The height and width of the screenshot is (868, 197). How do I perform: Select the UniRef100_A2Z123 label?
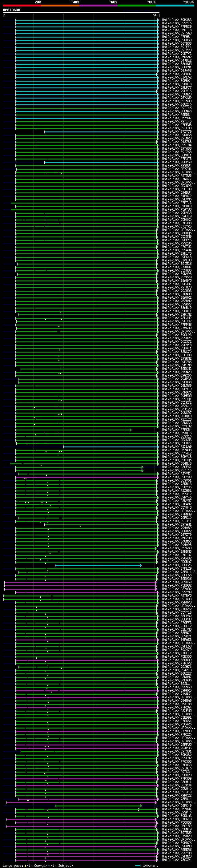coord(176,419)
